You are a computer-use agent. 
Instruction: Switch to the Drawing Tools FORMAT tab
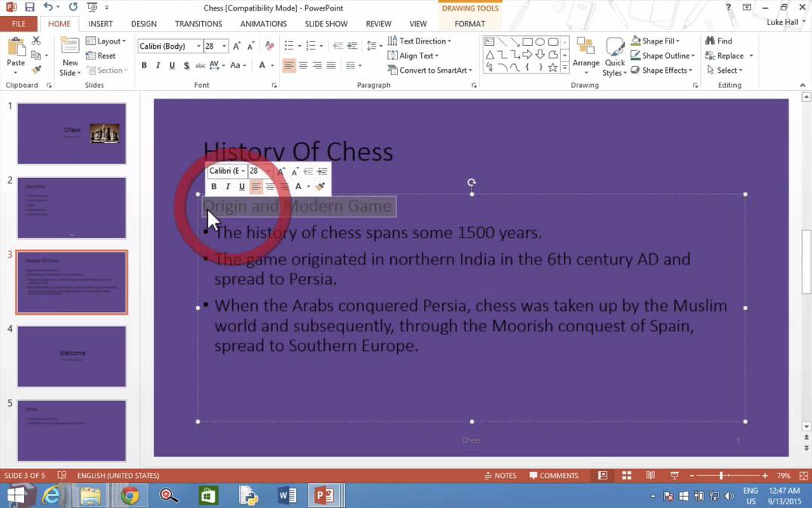tap(470, 24)
